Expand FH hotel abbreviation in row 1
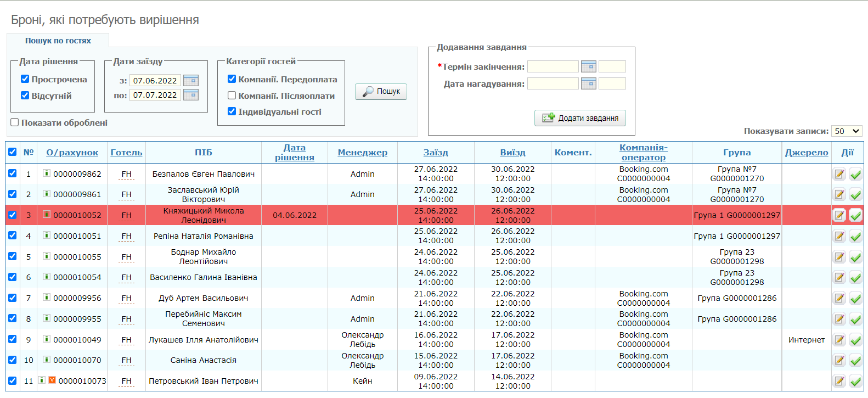 coord(126,175)
